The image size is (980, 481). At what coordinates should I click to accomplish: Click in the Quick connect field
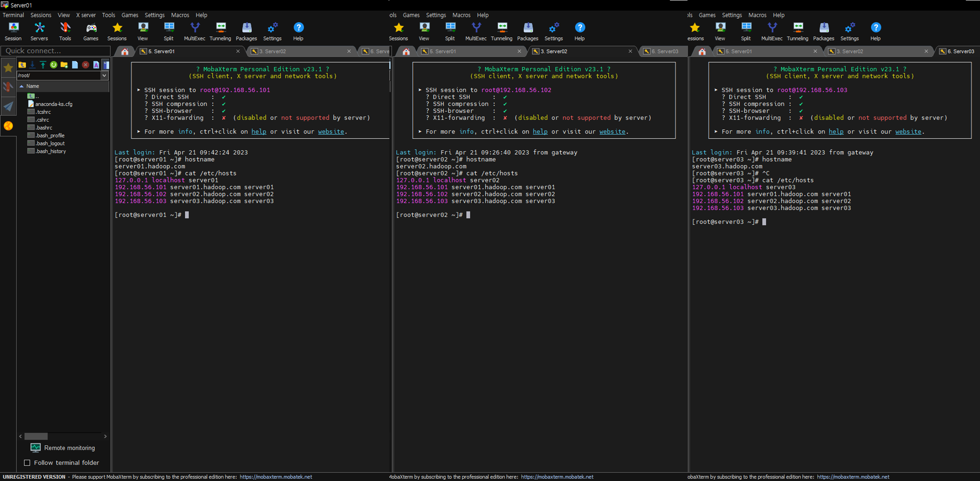tap(56, 51)
